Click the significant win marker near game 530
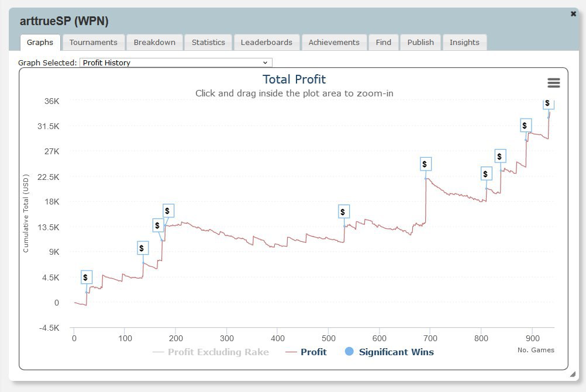The height and width of the screenshot is (392, 586). 343,212
